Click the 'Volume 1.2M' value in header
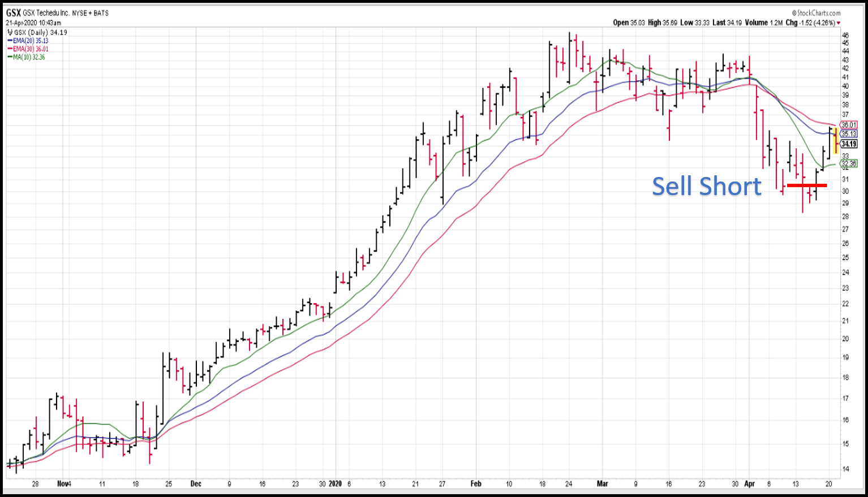 tap(764, 23)
